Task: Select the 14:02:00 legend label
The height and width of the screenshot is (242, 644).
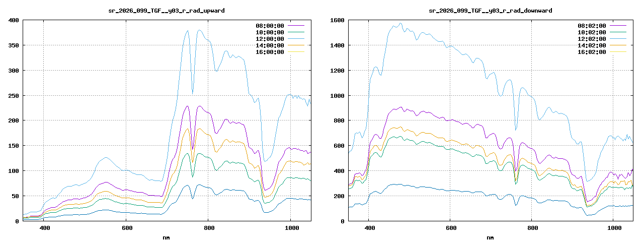Action: (592, 45)
